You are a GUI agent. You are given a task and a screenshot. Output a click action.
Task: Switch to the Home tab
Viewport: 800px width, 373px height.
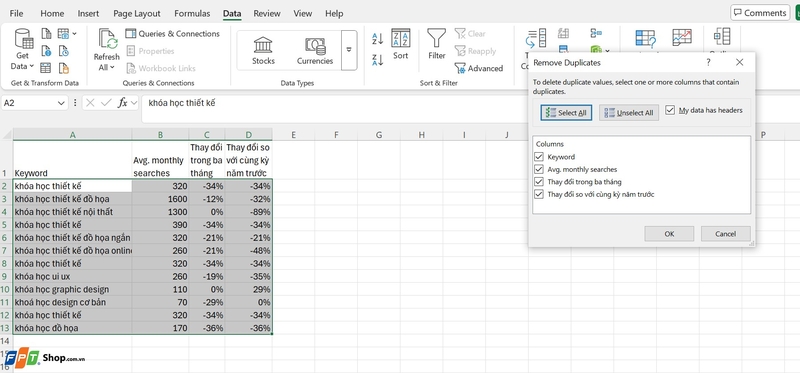(52, 14)
